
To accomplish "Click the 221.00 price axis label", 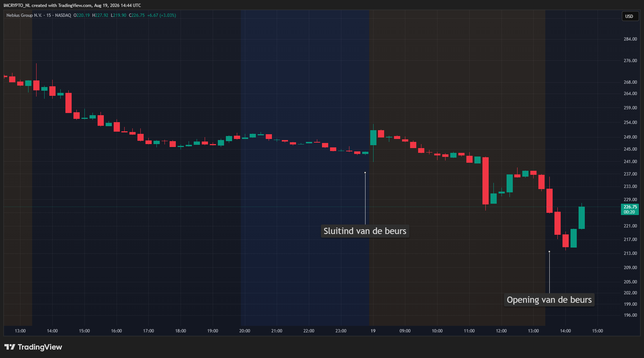I will tap(630, 226).
